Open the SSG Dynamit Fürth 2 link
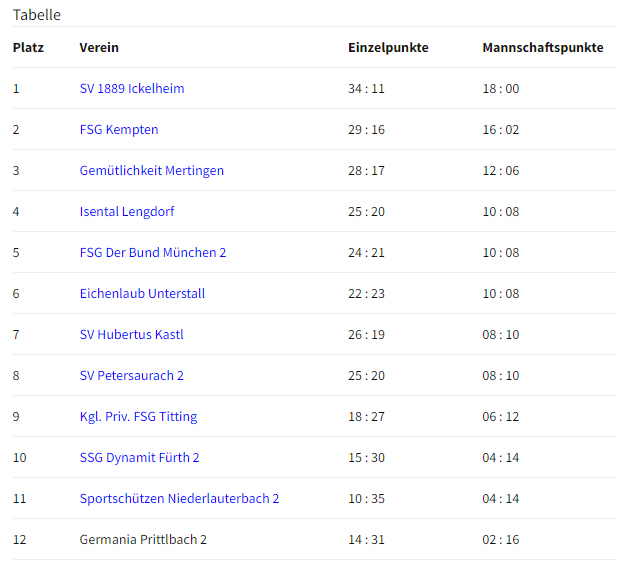 pos(139,457)
